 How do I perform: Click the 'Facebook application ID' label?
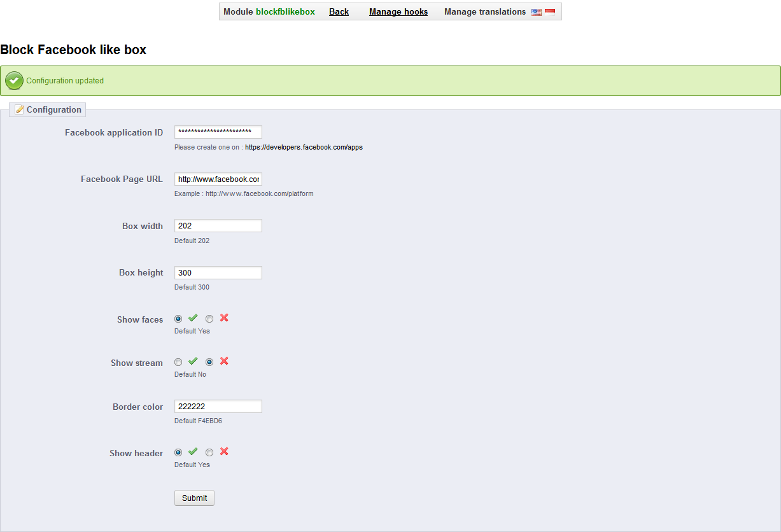coord(114,132)
